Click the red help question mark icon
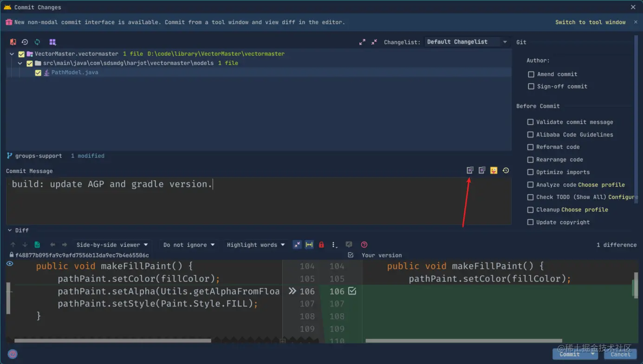Viewport: 643px width, 364px height. click(364, 245)
